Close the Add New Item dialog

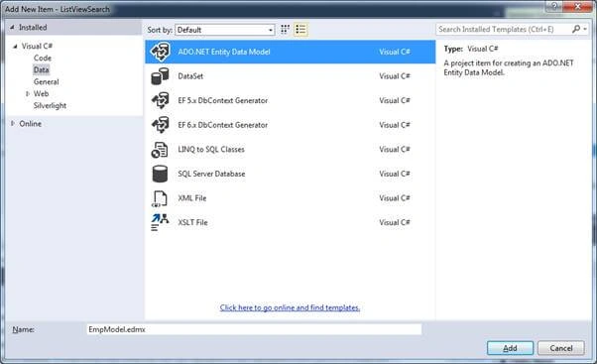pos(577,6)
